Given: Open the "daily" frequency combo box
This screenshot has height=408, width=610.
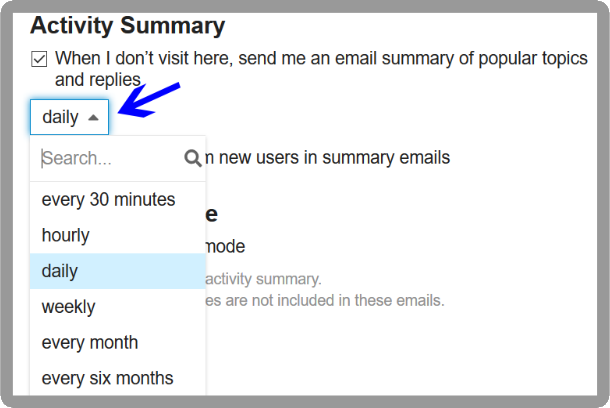Looking at the screenshot, I should point(69,117).
